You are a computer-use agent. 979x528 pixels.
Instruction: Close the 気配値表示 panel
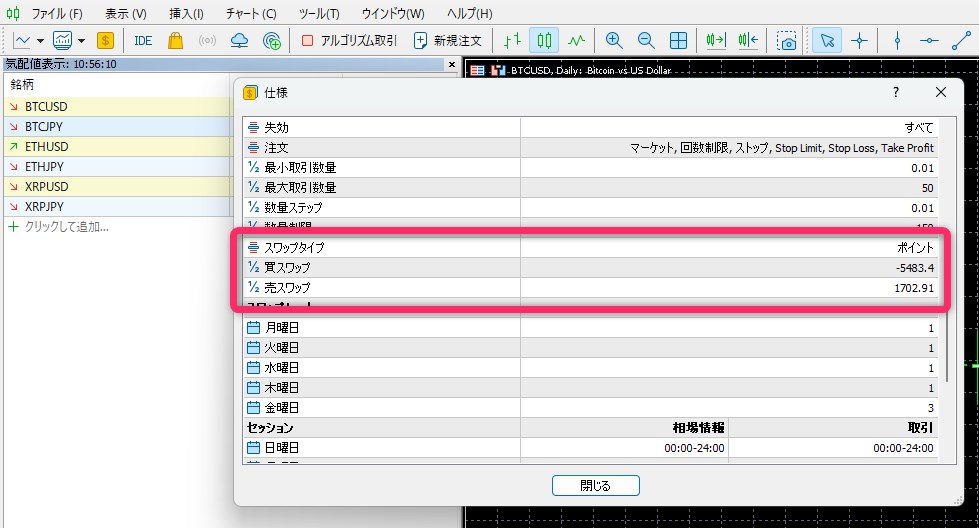(452, 64)
